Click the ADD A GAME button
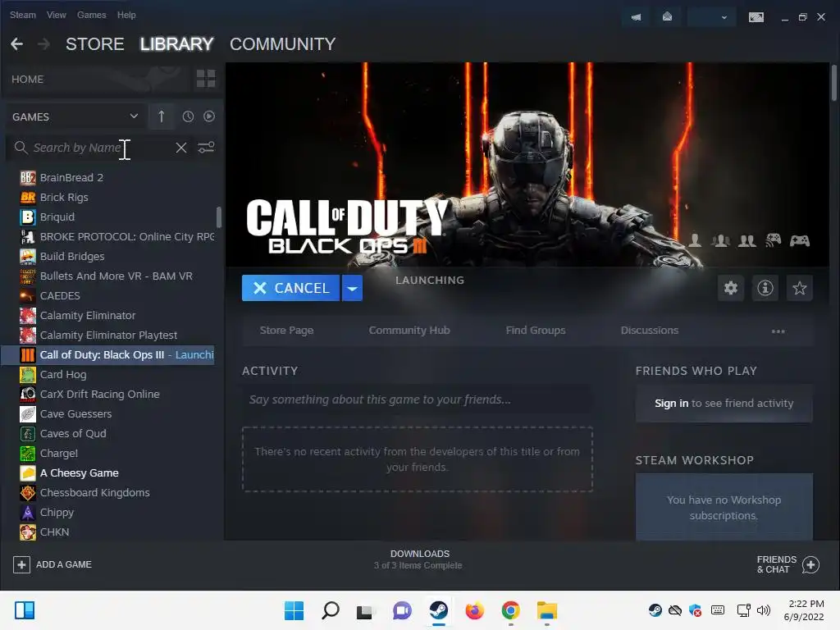The image size is (840, 630). [x=52, y=564]
